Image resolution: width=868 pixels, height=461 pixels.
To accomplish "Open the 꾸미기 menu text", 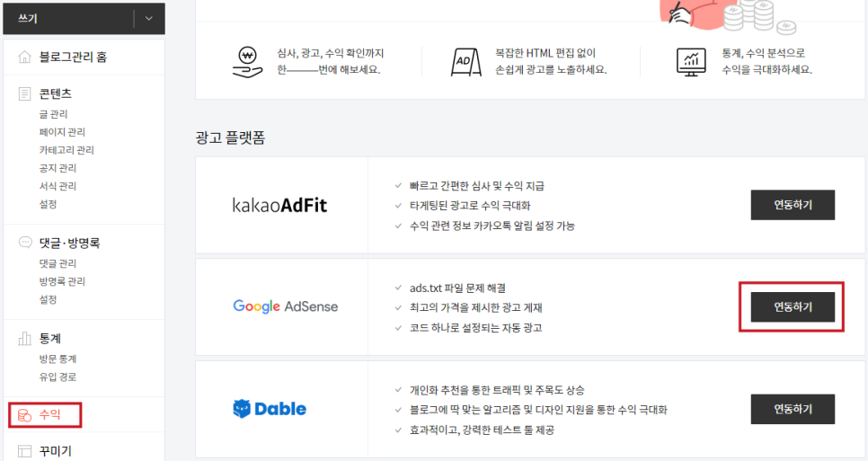I will 56,451.
